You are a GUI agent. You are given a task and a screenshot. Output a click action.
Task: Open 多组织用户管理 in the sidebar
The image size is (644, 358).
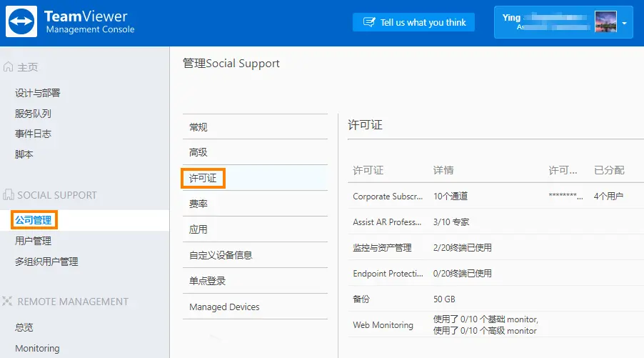click(x=46, y=262)
